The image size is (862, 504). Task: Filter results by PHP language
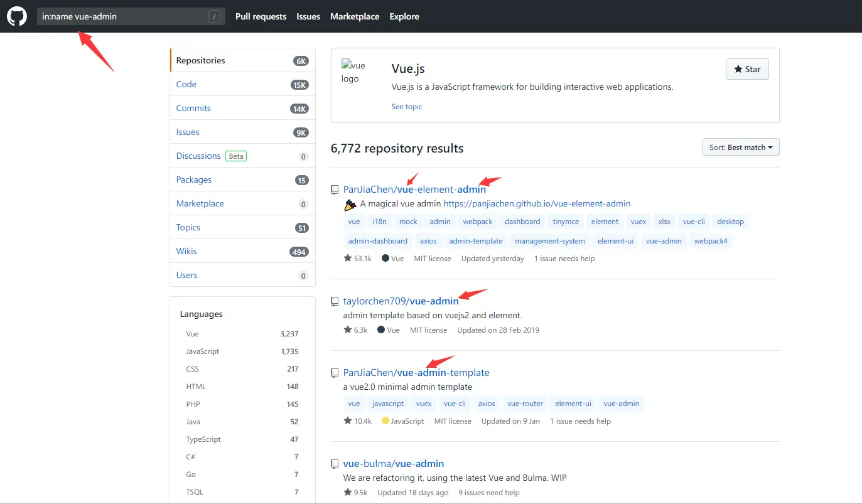pos(242,404)
